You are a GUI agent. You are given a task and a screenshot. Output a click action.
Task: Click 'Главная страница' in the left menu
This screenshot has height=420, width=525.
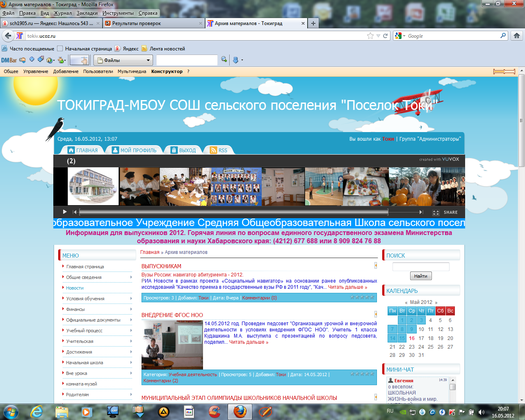85,267
